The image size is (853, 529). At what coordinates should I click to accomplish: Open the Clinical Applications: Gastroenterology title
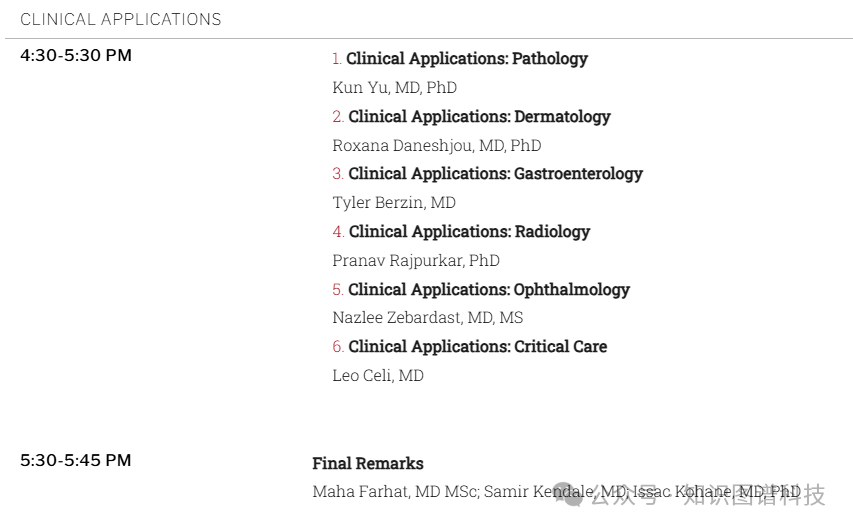click(496, 174)
